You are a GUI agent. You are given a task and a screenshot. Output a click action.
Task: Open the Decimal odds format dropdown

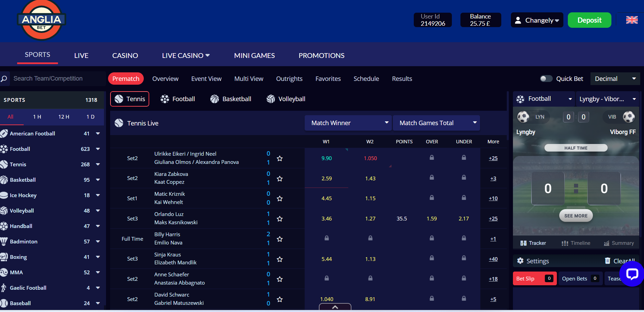pyautogui.click(x=615, y=79)
